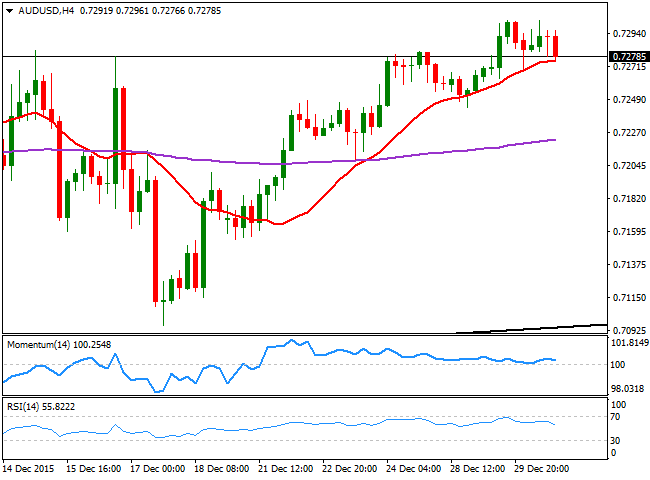Screen dimensions: 650x480
Task: Click the OHLC values 0.72919 0.72961 0.72766
Action: (x=132, y=11)
